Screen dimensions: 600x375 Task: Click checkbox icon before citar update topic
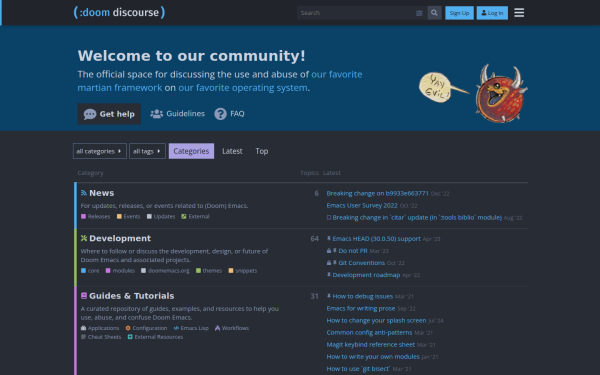(329, 217)
